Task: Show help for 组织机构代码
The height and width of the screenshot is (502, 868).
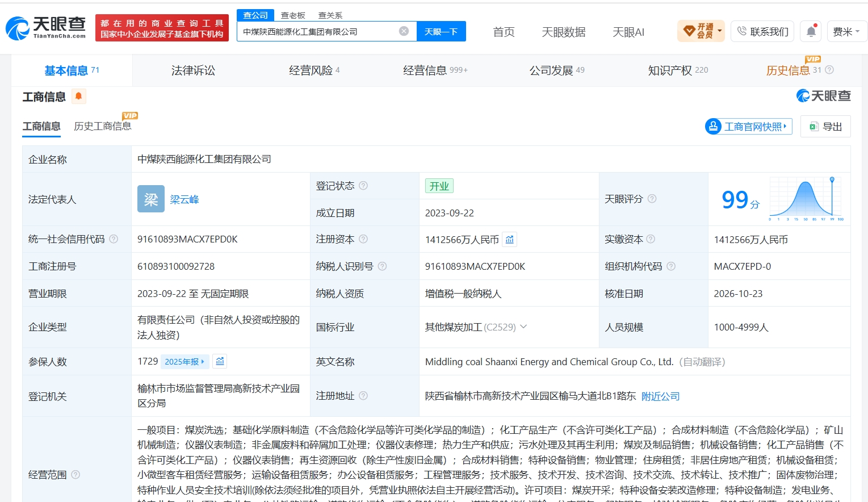Action: [671, 266]
